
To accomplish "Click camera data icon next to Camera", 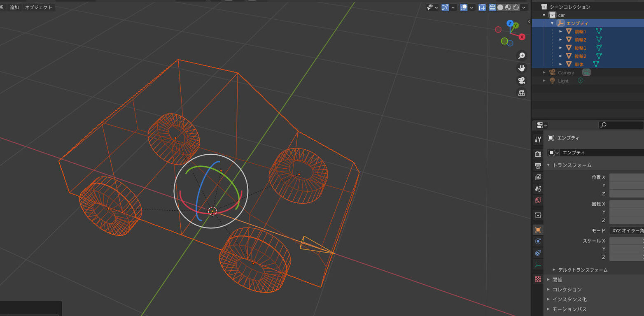I will 586,72.
